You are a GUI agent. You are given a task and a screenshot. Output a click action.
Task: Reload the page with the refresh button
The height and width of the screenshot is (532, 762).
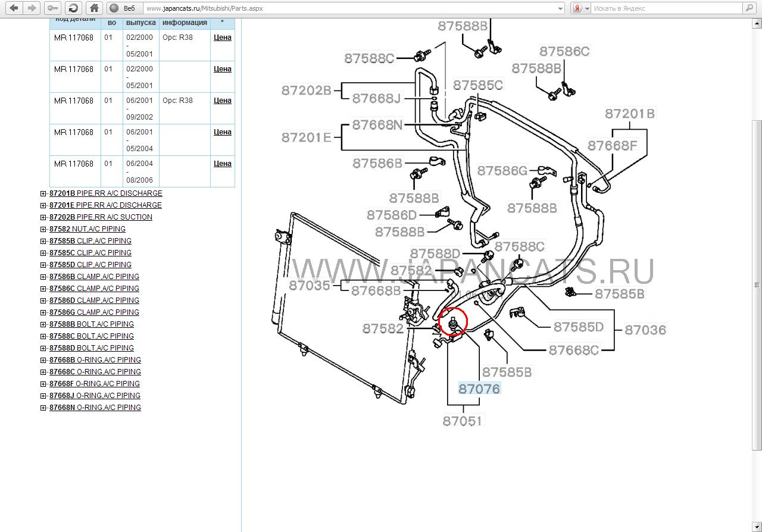pos(73,8)
